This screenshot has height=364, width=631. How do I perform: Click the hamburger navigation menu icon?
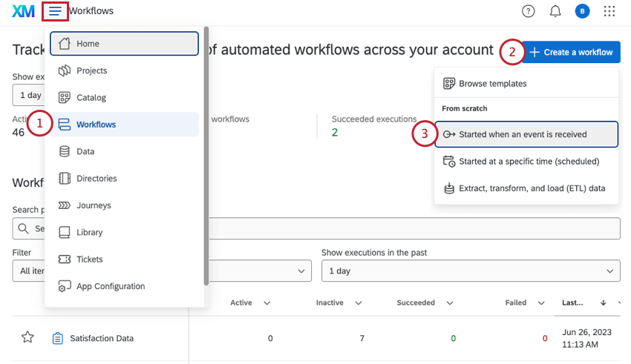click(56, 11)
